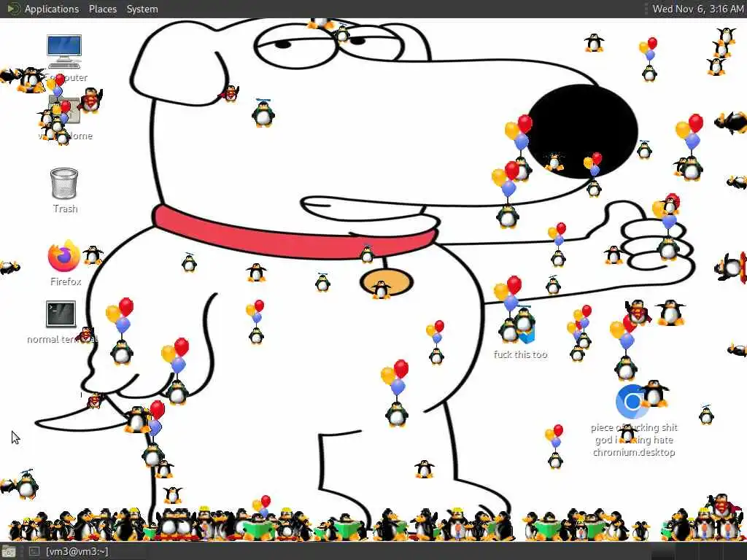Click the clock showing Wed Nov 6, 3:16 AM
This screenshot has width=747, height=560.
(697, 9)
